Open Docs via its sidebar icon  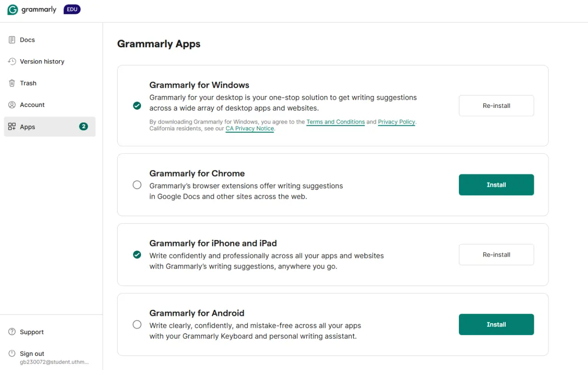(x=12, y=40)
